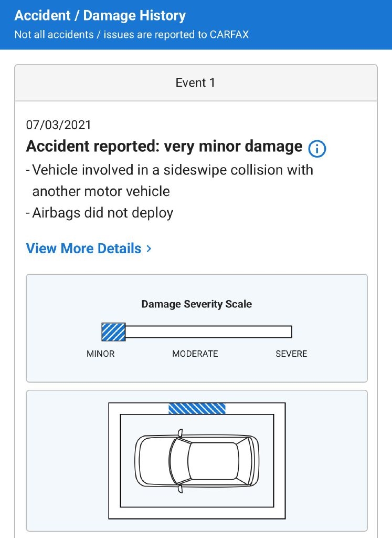This screenshot has width=392, height=538.
Task: Click the blue striped minor severity block
Action: pyautogui.click(x=113, y=332)
